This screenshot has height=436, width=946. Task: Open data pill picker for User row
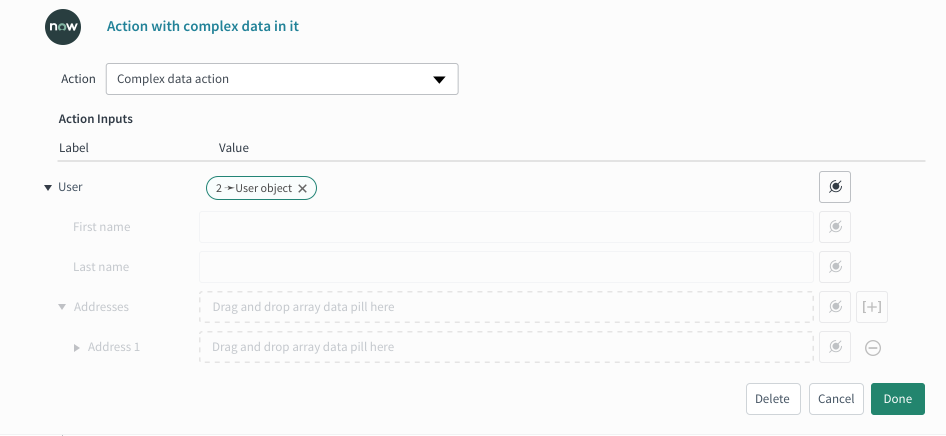[835, 187]
